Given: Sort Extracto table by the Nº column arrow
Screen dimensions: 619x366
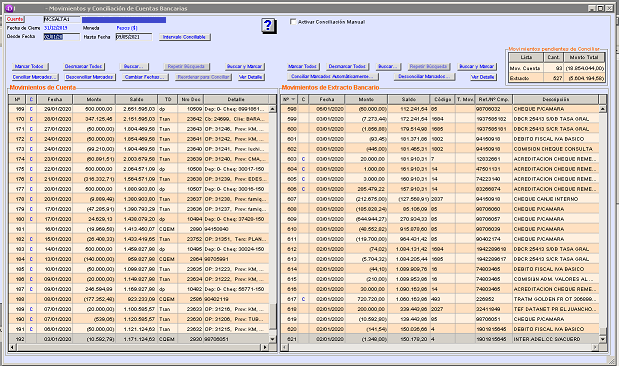Looking at the screenshot, I should pyautogui.click(x=293, y=99).
